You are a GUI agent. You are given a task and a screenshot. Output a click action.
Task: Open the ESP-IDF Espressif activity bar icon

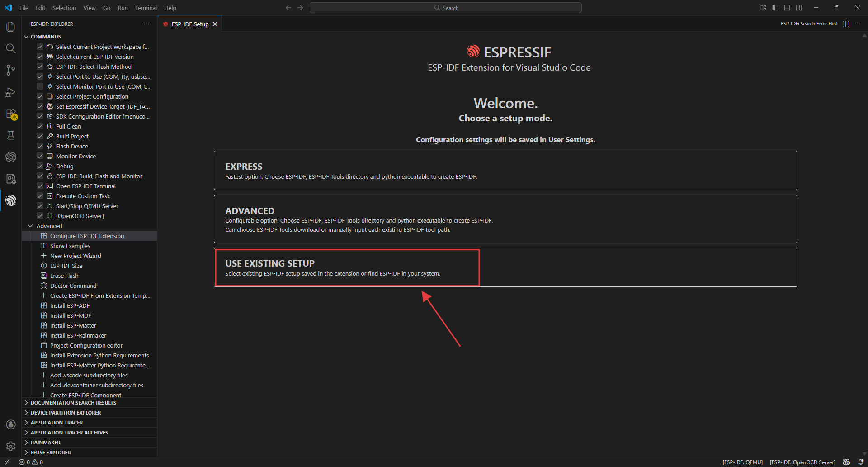pyautogui.click(x=11, y=200)
